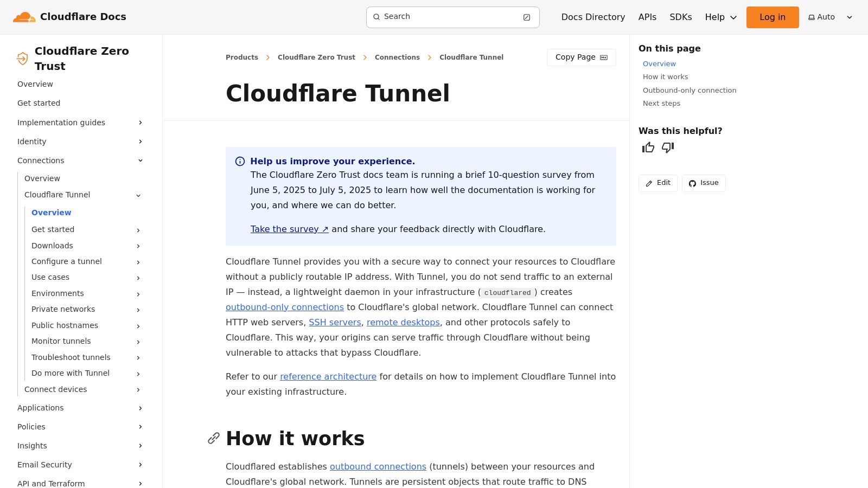Click Connections breadcrumb
Image resolution: width=868 pixels, height=488 pixels.
click(397, 57)
